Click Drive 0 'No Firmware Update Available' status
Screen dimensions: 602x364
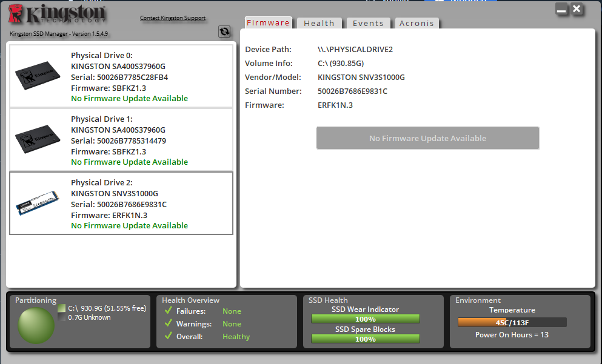point(129,98)
